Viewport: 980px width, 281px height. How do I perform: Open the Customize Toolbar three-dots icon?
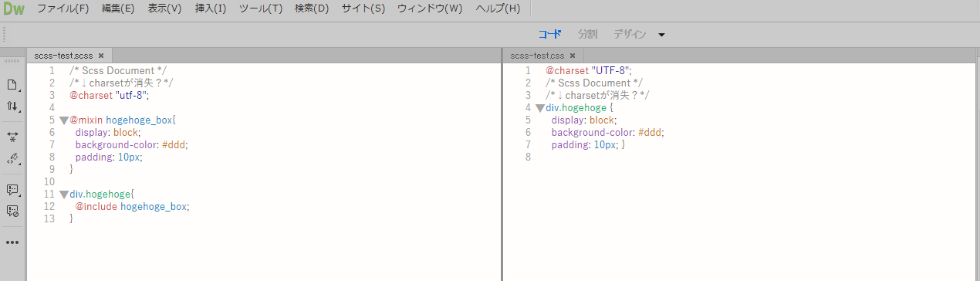point(12,242)
